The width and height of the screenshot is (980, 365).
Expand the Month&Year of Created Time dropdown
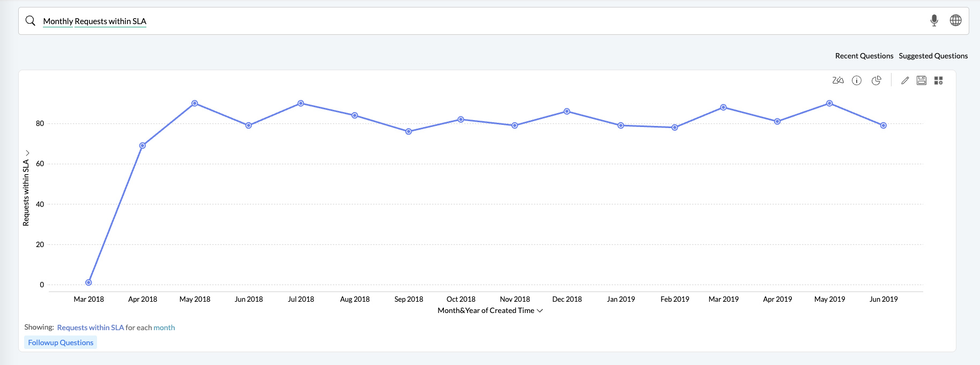pos(540,311)
